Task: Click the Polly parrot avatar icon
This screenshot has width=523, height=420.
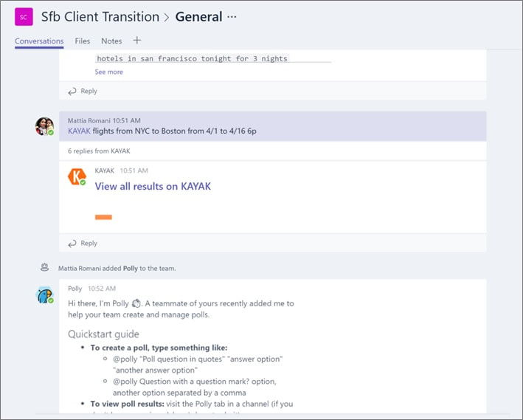Action: pos(44,295)
